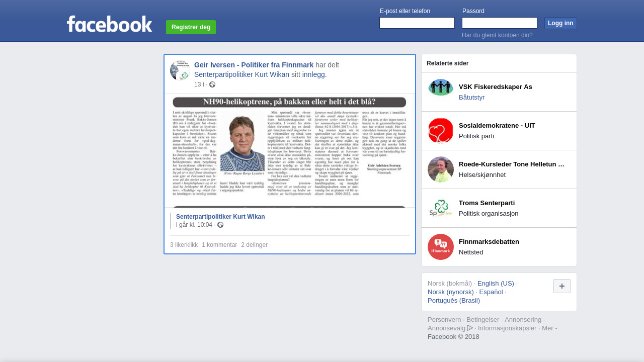Open Geir Iversen - Politiker fra Finnmark link
The height and width of the screenshot is (362, 644).
point(254,65)
